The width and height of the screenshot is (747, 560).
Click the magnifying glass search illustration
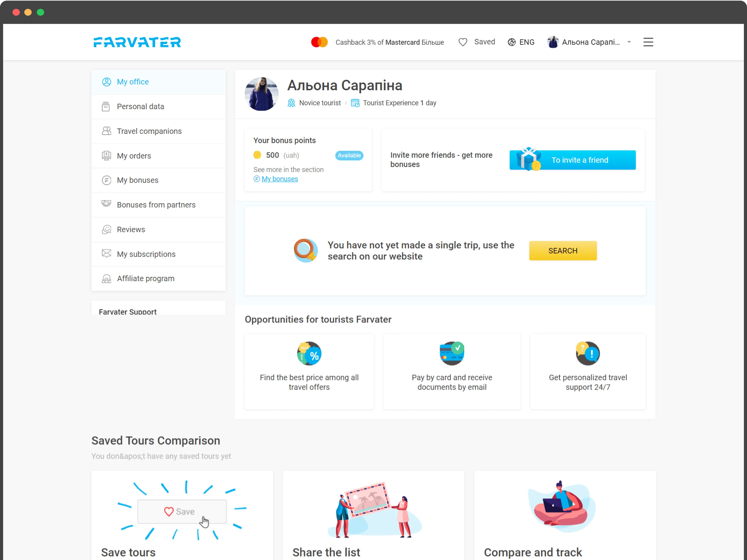coord(305,251)
